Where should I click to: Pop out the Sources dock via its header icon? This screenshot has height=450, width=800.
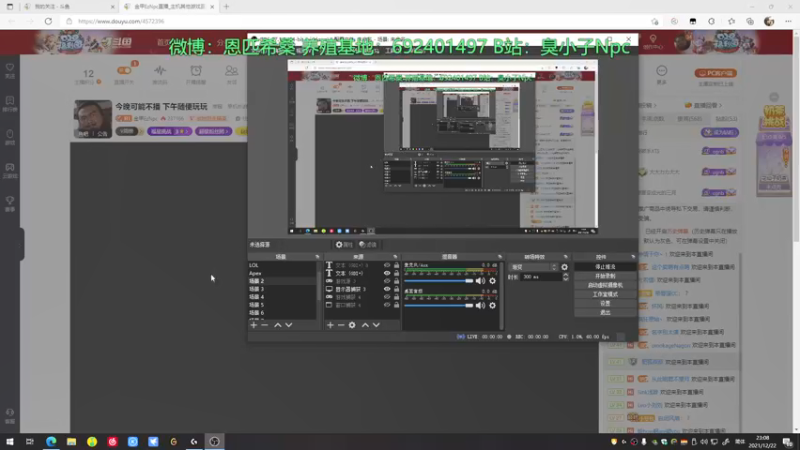click(x=395, y=257)
